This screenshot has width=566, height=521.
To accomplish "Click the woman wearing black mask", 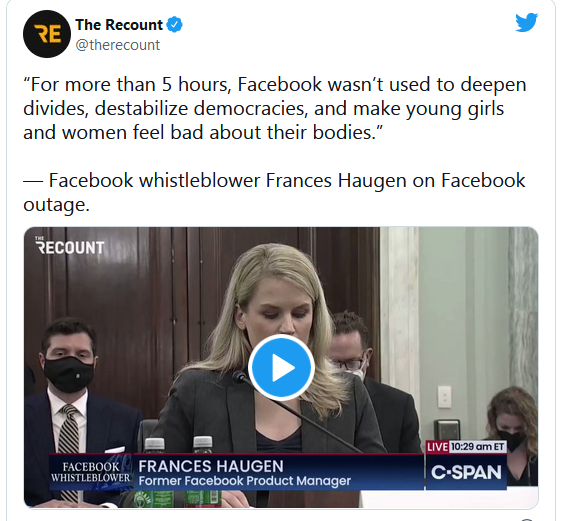I will [513, 433].
